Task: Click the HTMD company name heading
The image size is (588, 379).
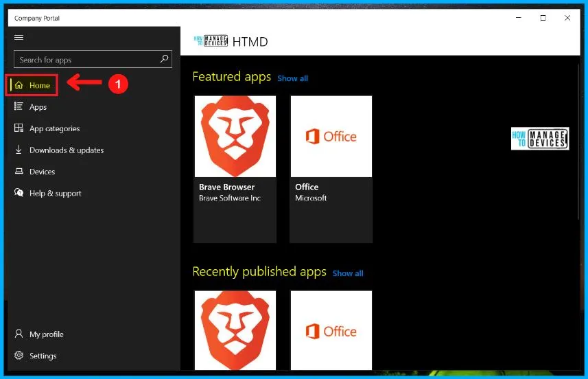Action: [250, 42]
